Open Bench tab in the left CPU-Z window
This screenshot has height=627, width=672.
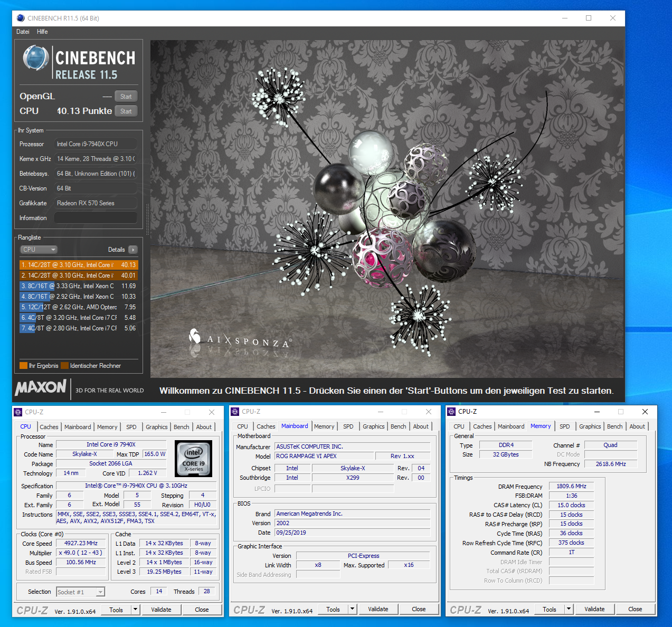182,427
